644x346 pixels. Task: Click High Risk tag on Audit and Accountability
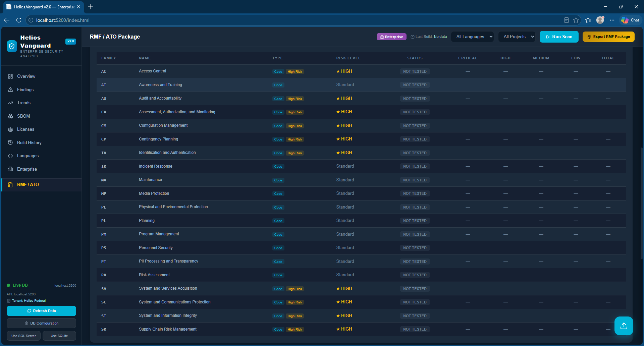295,99
